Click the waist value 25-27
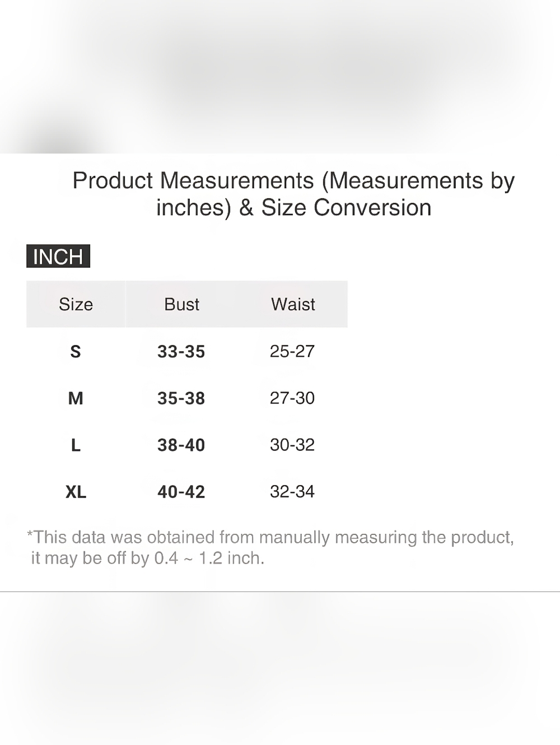This screenshot has width=560, height=745. [x=292, y=351]
